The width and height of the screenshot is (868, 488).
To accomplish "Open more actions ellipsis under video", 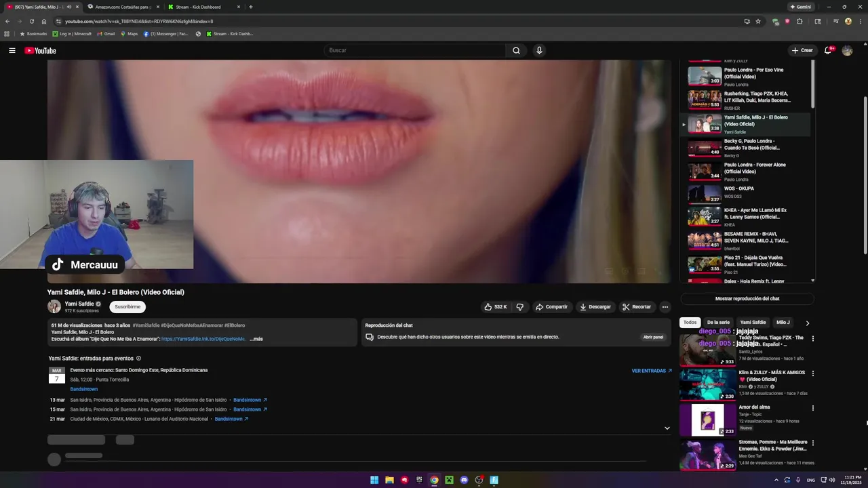I will tap(665, 307).
